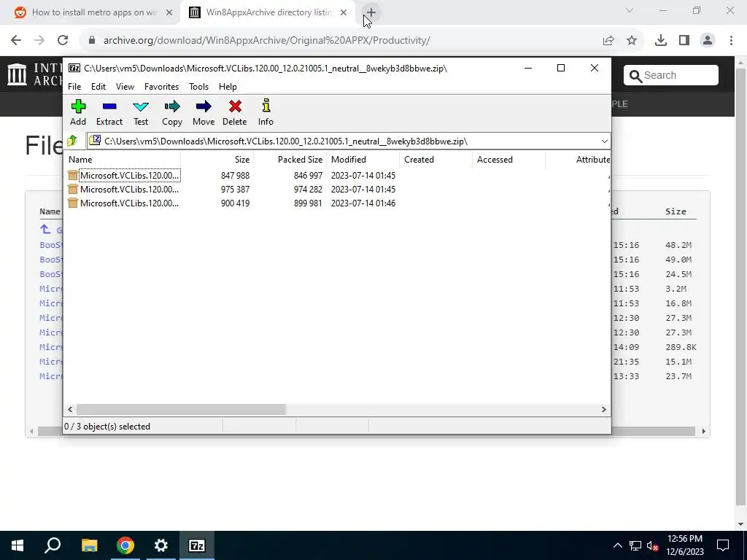Switch to Chrome in the taskbar
Screen dimensions: 747x560
click(125, 545)
